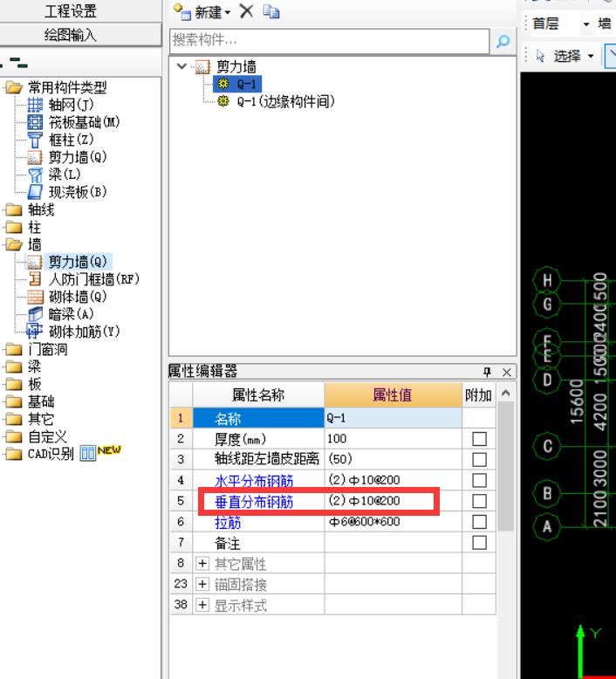Expand the 自定义 folder
Image resolution: width=616 pixels, height=679 pixels.
14,436
